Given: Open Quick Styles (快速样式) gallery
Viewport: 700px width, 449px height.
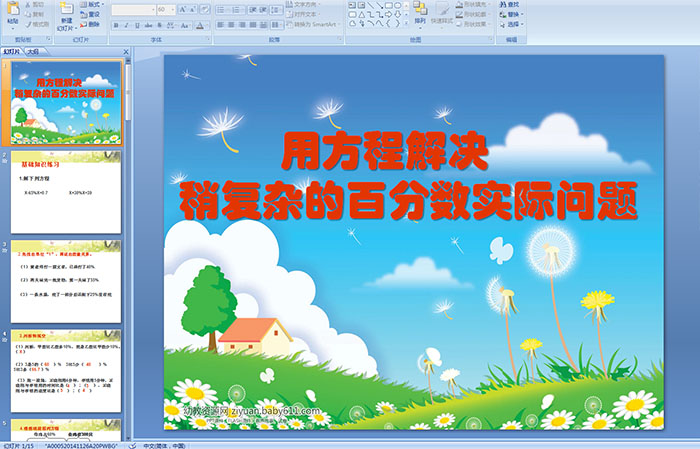Looking at the screenshot, I should pos(442,13).
